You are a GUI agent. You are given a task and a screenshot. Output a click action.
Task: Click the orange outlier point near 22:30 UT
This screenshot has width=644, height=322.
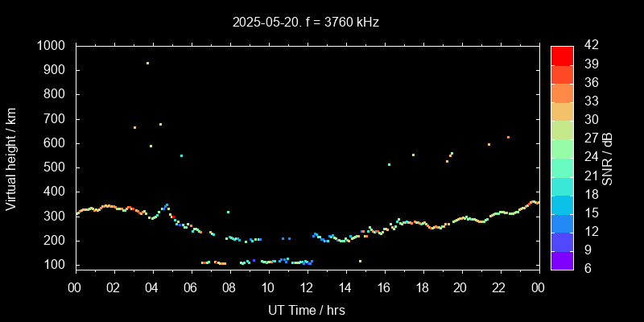click(508, 137)
